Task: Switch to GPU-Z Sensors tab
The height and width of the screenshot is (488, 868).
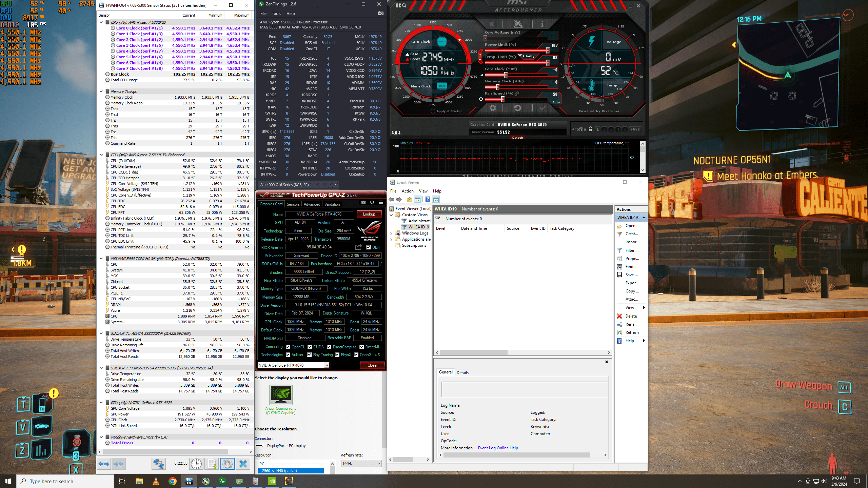Action: [293, 204]
